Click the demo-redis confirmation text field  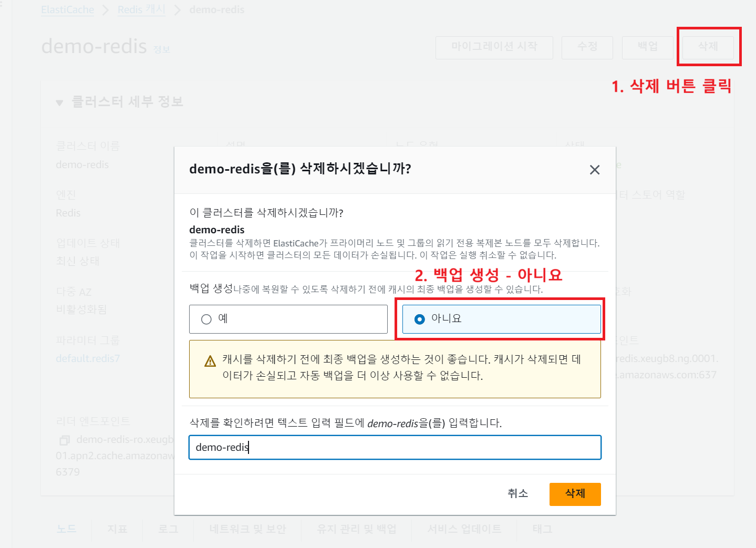point(395,447)
